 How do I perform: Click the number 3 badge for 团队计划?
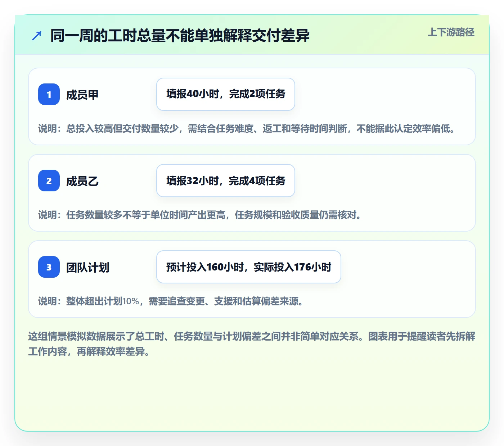pos(49,267)
